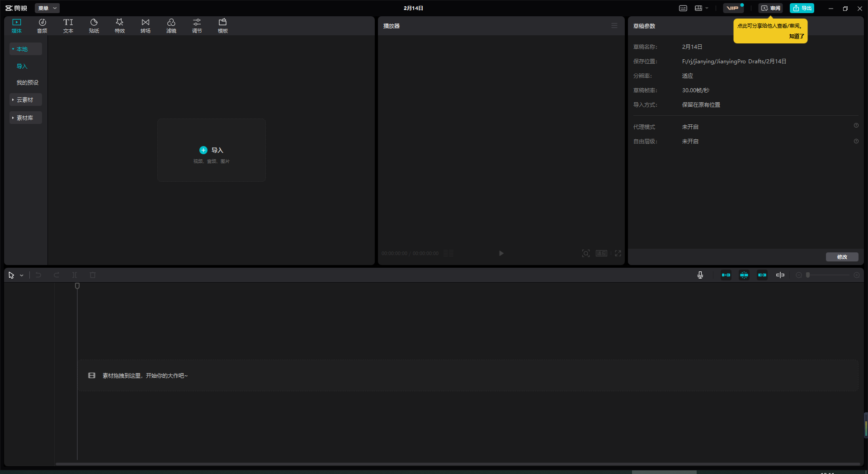
Task: Show help for 自由层级
Action: coord(856,142)
